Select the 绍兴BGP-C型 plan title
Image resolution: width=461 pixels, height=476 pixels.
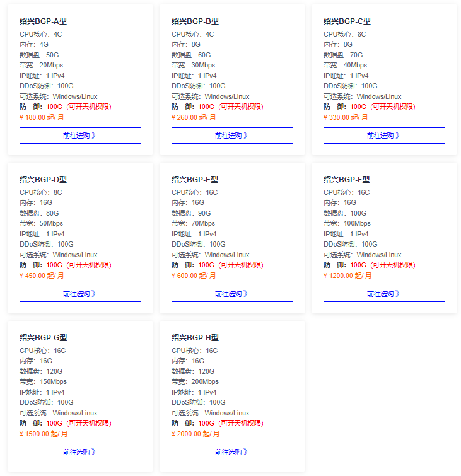point(347,21)
